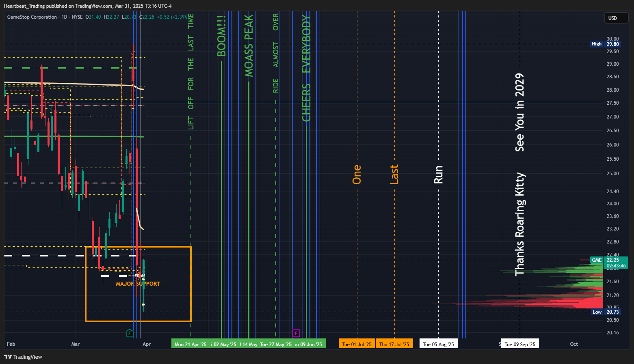Click the Low 20.73 price label

click(x=605, y=312)
